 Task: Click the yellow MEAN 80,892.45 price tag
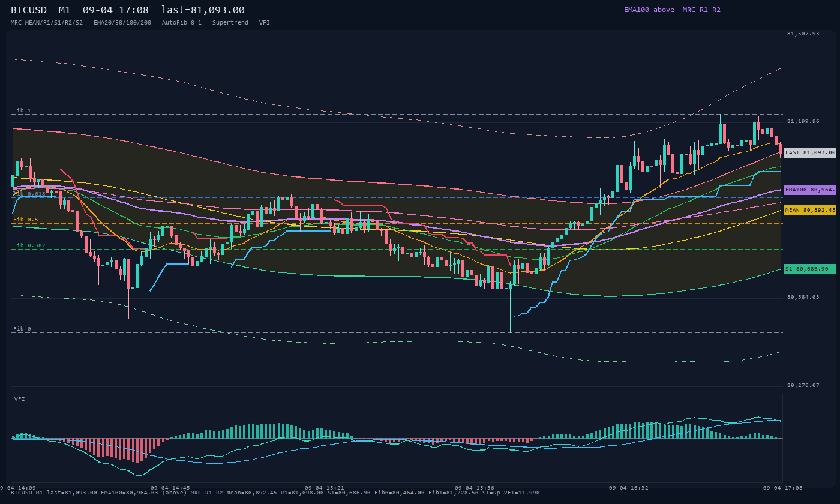(x=810, y=210)
